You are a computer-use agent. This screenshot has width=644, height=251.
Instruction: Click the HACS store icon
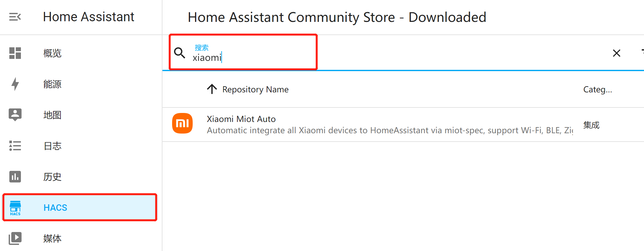click(x=15, y=208)
